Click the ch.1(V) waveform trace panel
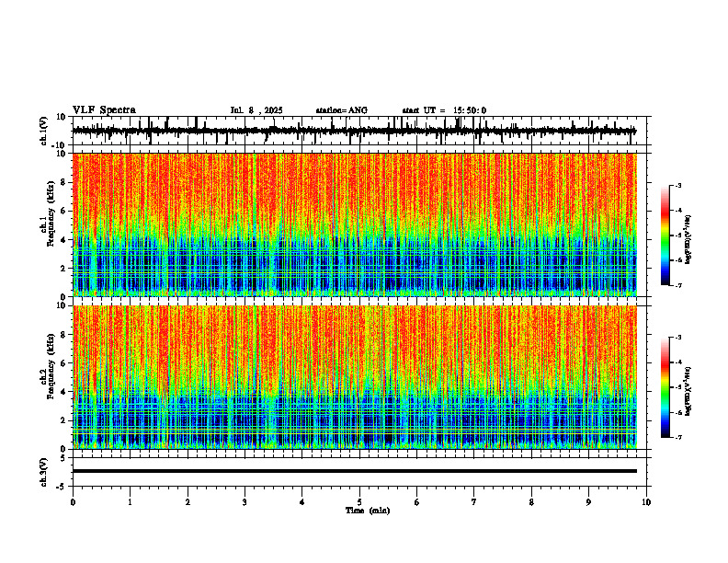The height and width of the screenshot is (563, 728). (x=361, y=131)
